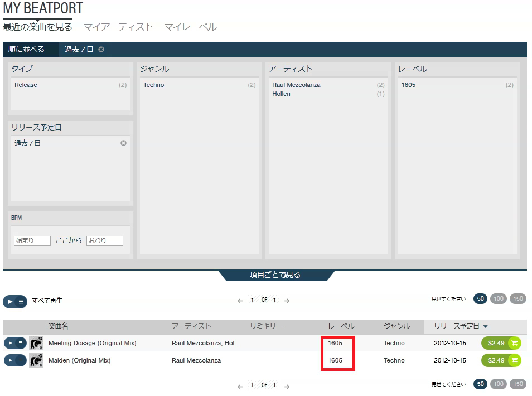This screenshot has width=532, height=396.
Task: Open artist Raul Mezcolanza in Maiden row
Action: coord(196,360)
